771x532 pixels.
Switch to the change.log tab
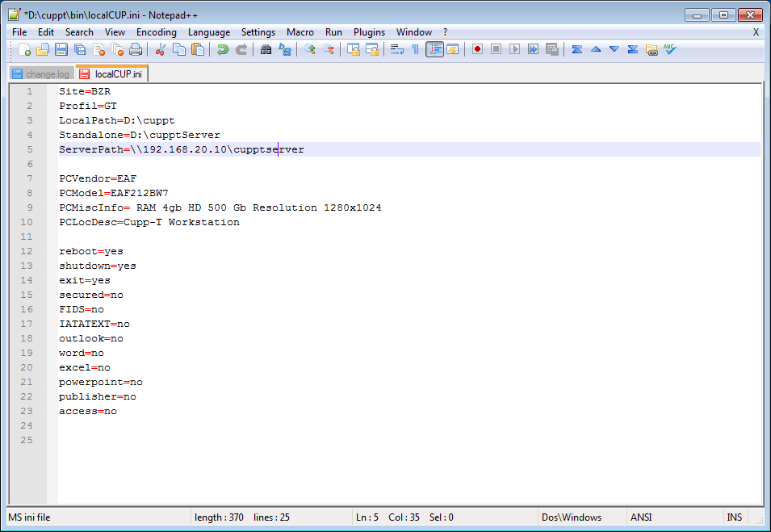[x=41, y=74]
